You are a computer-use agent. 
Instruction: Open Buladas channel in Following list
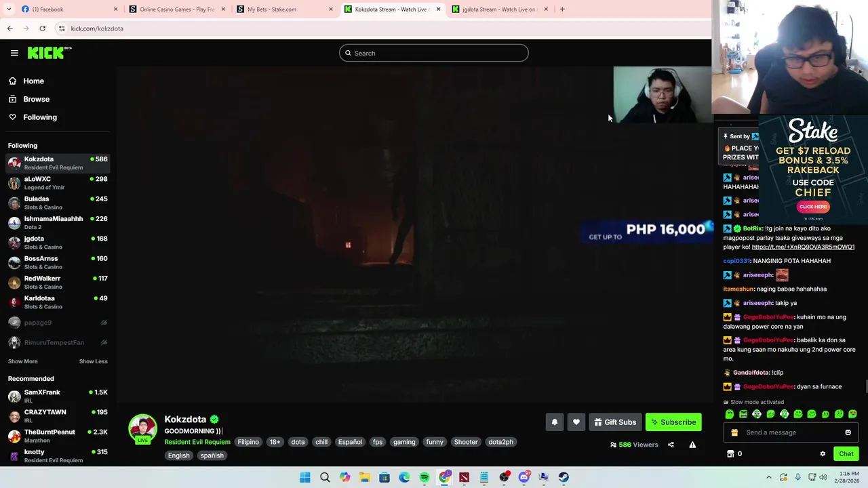click(x=58, y=203)
